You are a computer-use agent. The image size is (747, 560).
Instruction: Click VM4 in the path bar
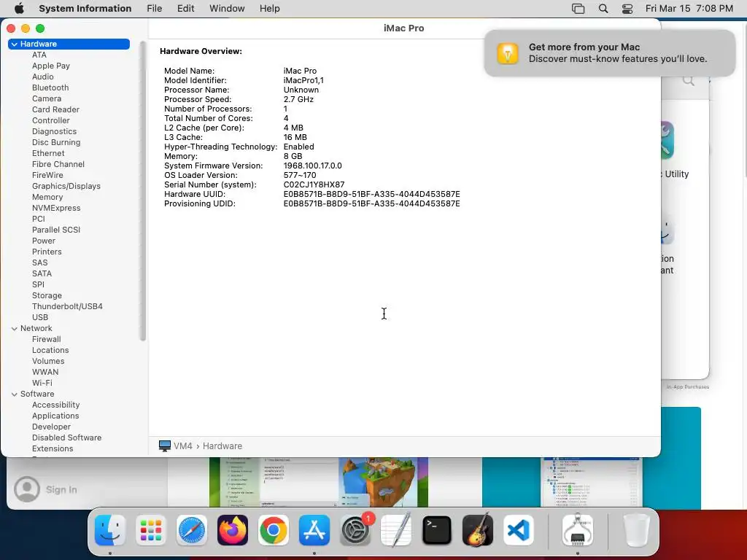(183, 446)
